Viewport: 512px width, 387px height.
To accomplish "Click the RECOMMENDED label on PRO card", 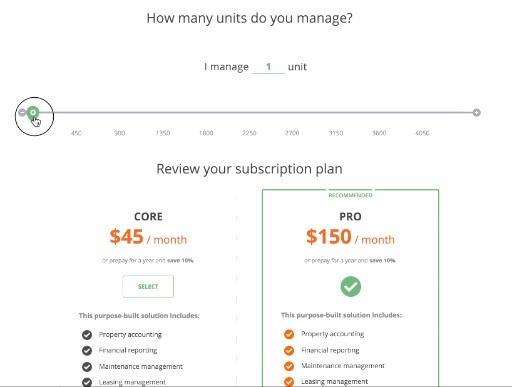I will click(350, 195).
